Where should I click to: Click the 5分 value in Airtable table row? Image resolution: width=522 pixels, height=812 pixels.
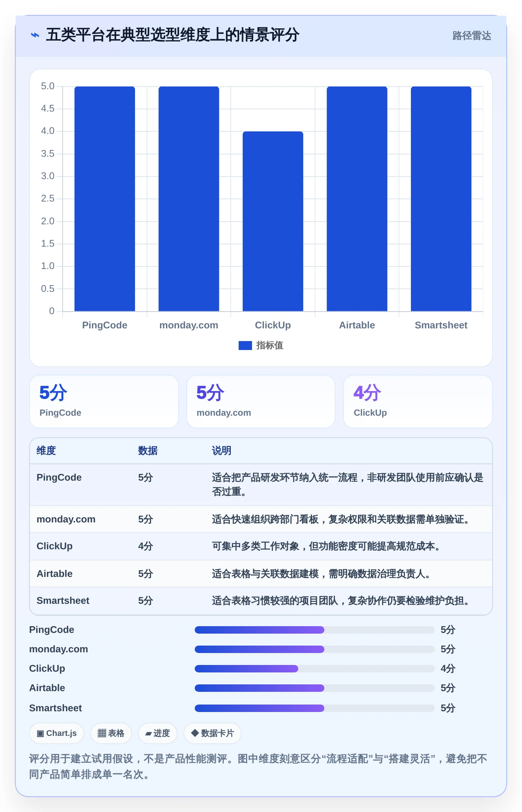(146, 574)
